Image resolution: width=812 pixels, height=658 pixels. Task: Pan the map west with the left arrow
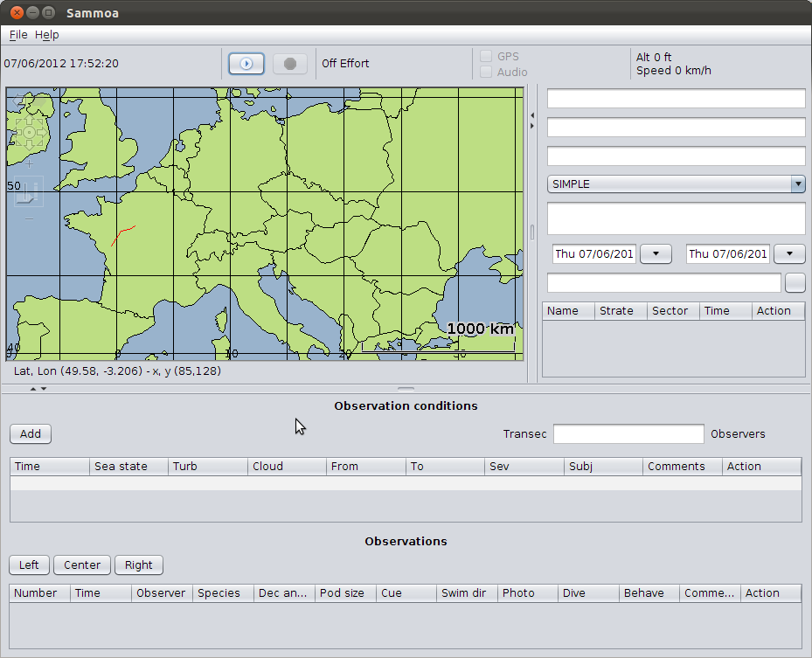coord(17,133)
